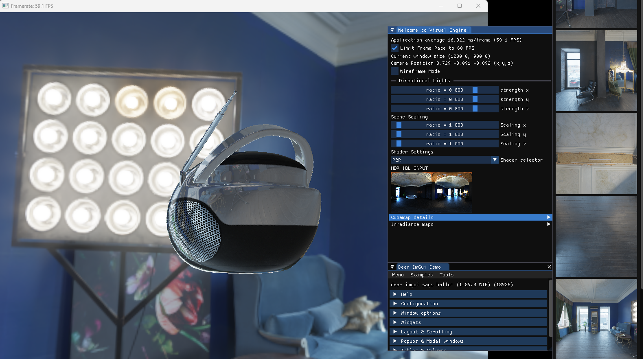This screenshot has width=644, height=359.
Task: Toggle Limit Frame Rate to 60 FPS checkbox
Action: coord(394,48)
